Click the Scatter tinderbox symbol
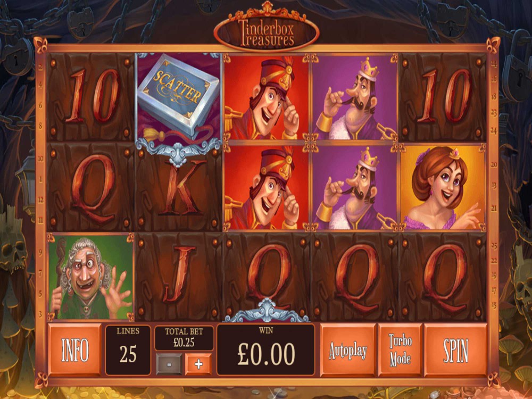 (178, 97)
